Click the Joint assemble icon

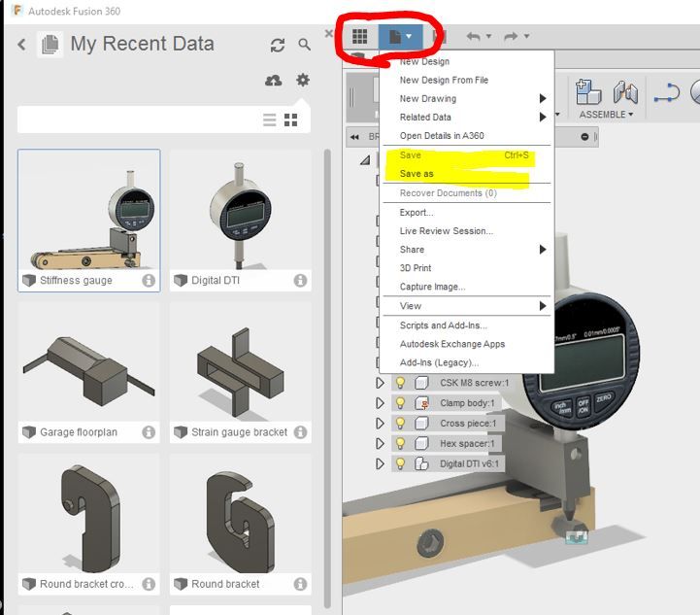click(625, 91)
